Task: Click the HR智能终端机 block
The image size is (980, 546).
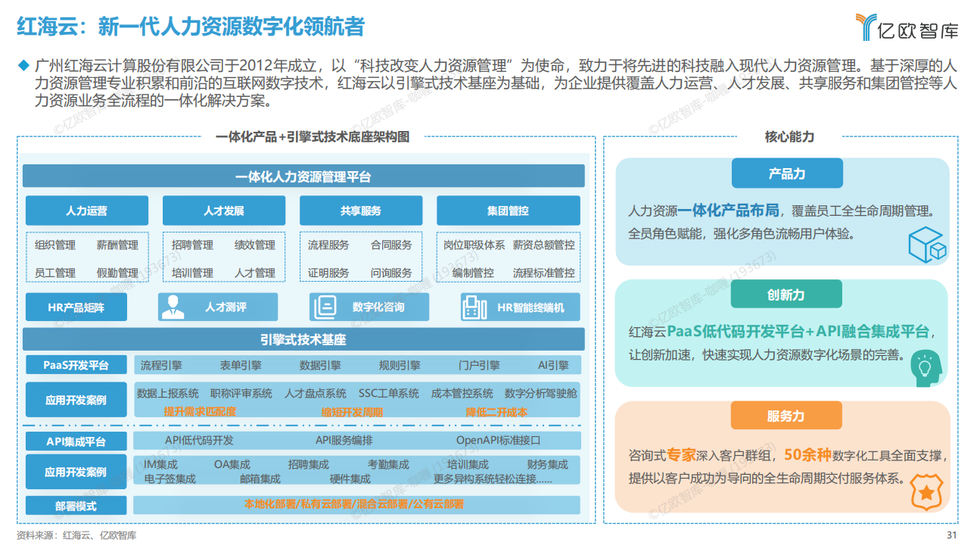Action: tap(521, 307)
